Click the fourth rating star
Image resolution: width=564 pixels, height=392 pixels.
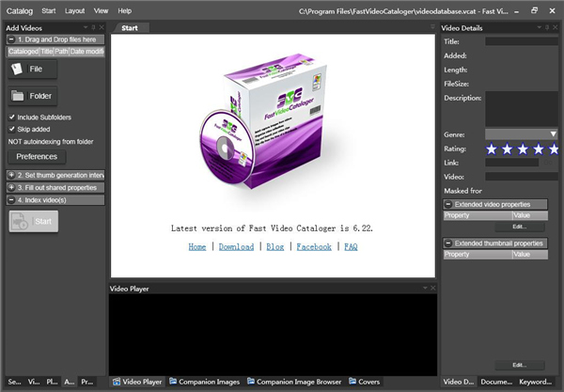(539, 149)
